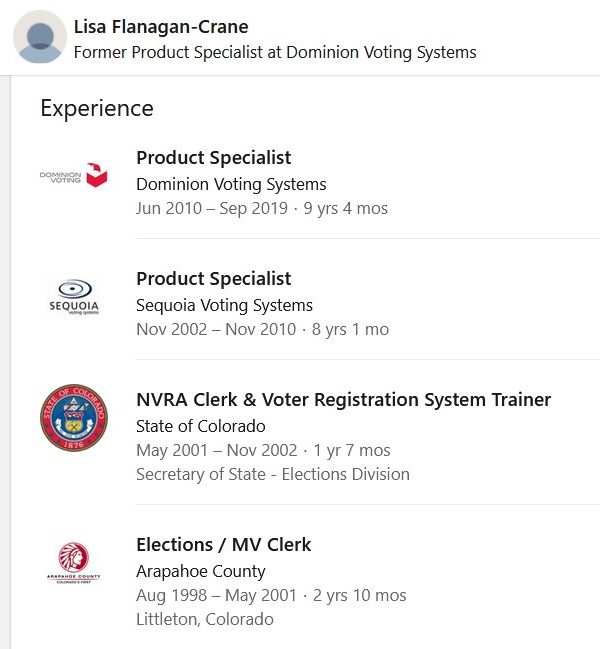Click the Arapahoe County employer name
Image resolution: width=600 pixels, height=649 pixels.
tap(201, 571)
